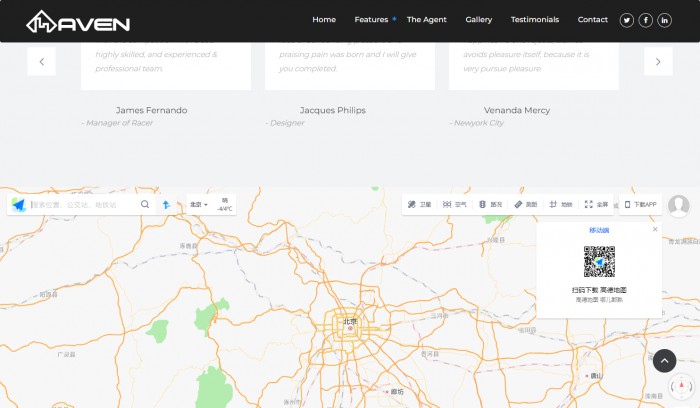
Task: Click the Haven logo
Action: coord(78,21)
